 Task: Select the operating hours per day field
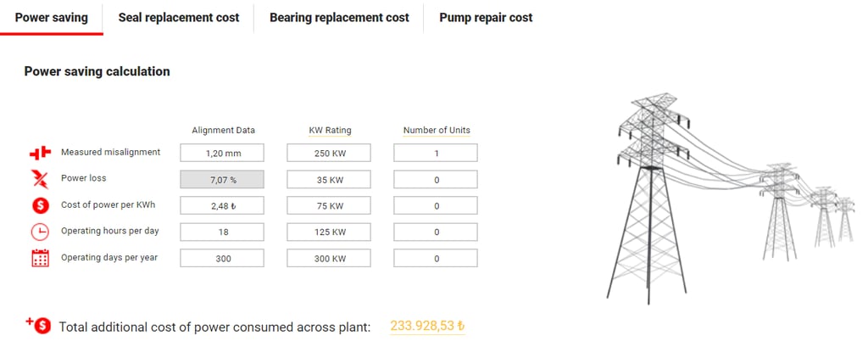[223, 232]
